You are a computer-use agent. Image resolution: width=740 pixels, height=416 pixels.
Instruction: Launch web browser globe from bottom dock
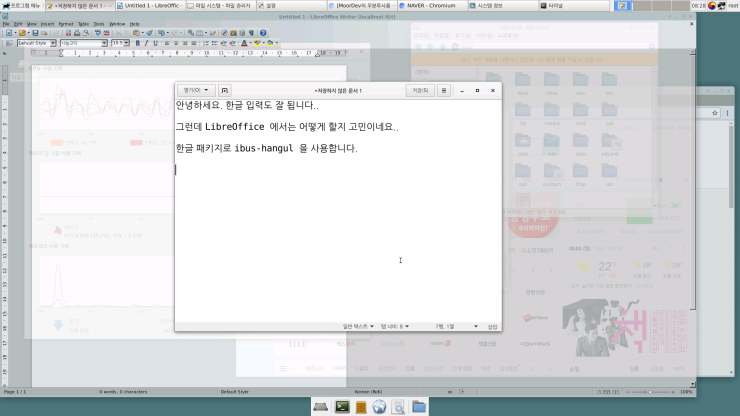(379, 407)
